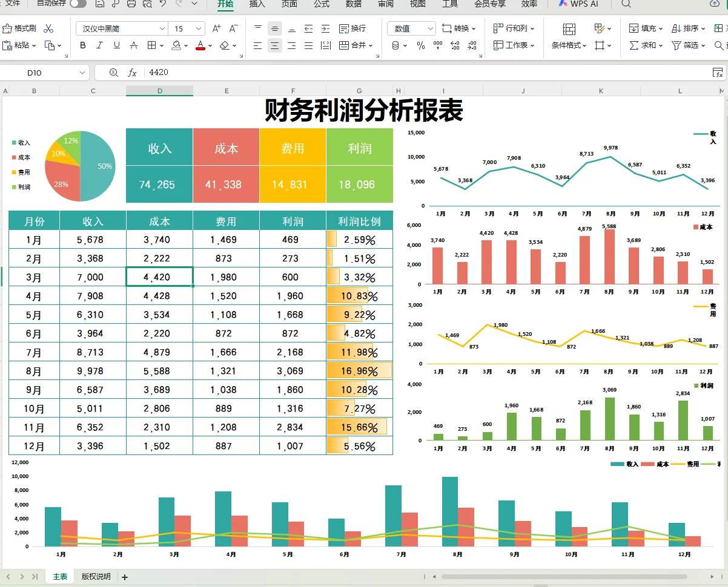Image resolution: width=728 pixels, height=587 pixels.
Task: Switch to the Data (数据) tab
Action: click(x=354, y=4)
